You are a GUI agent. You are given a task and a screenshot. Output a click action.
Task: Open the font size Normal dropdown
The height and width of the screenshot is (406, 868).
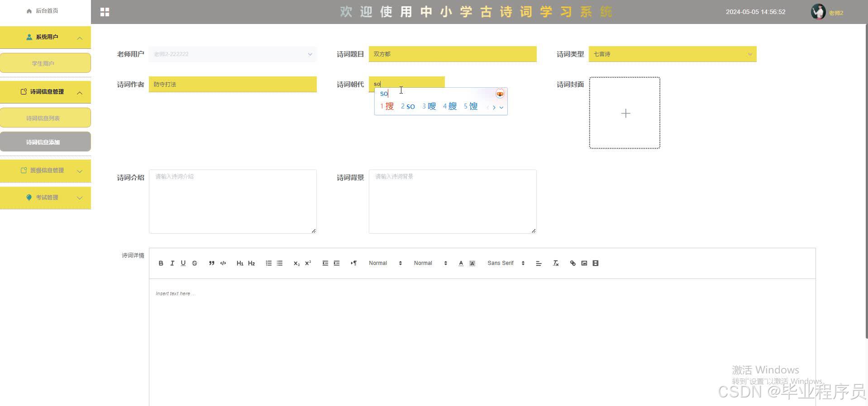[385, 263]
